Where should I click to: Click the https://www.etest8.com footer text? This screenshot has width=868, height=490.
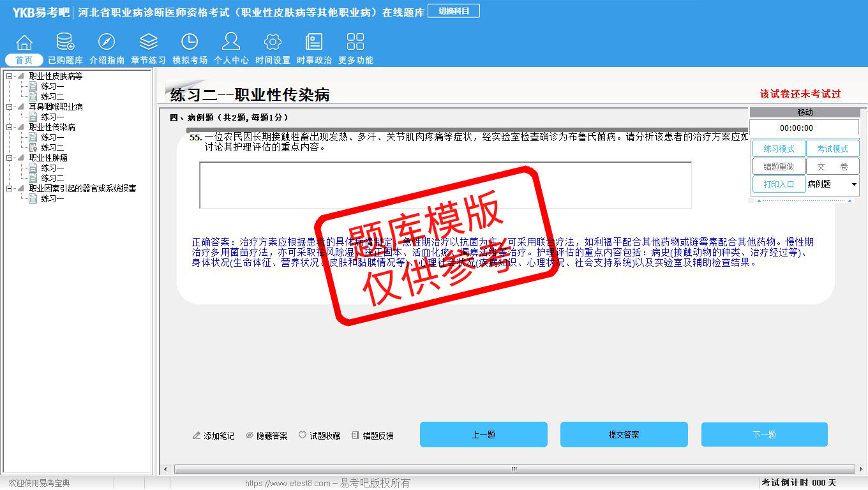pos(288,483)
